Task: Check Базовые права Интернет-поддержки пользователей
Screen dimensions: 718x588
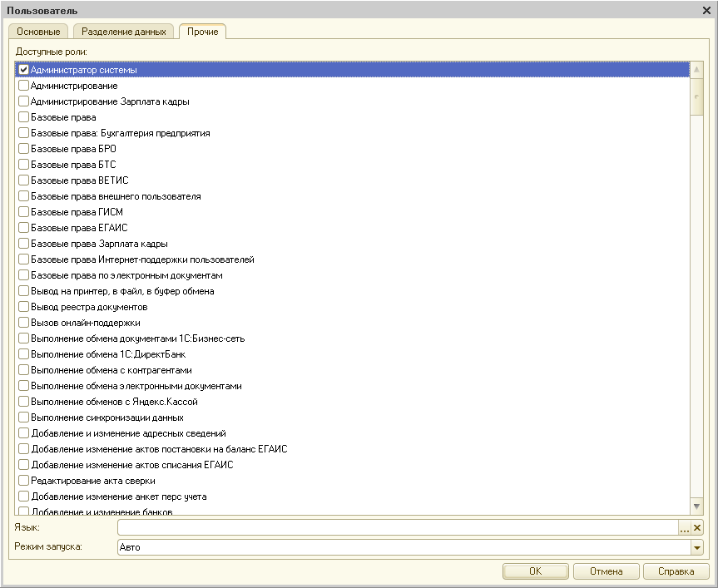Action: tap(23, 259)
